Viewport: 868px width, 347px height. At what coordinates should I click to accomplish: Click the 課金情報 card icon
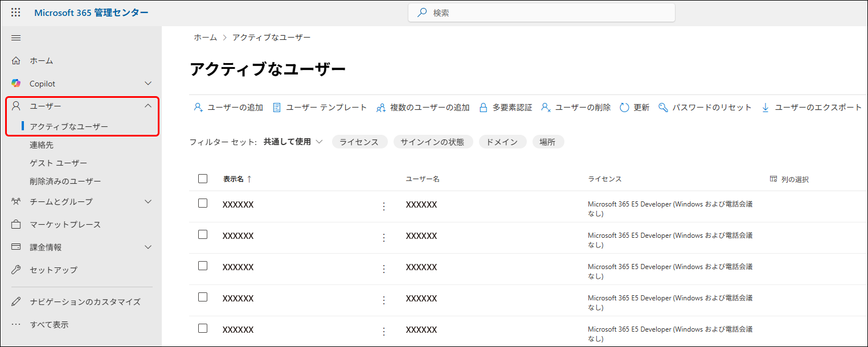click(16, 247)
